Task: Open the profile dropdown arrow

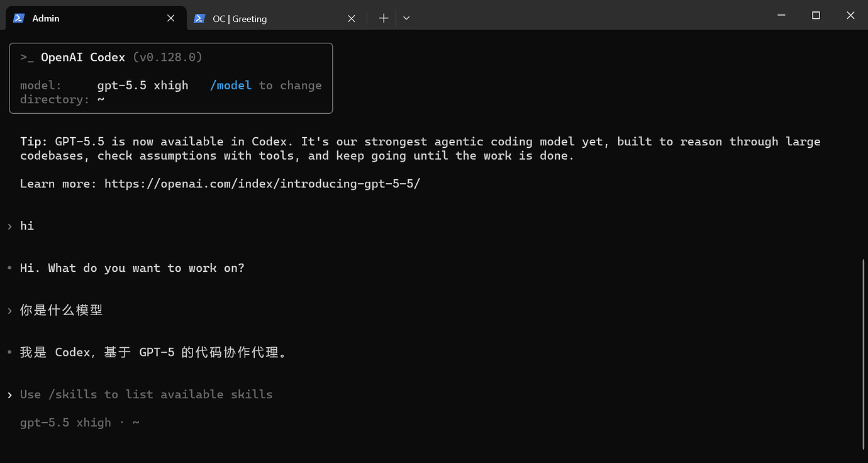Action: 406,18
